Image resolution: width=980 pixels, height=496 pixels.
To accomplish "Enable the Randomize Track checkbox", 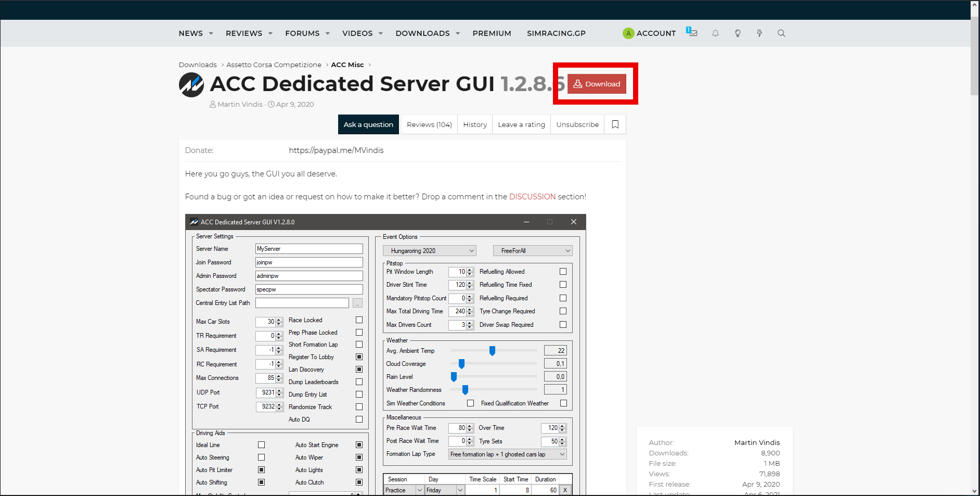I will (x=359, y=407).
